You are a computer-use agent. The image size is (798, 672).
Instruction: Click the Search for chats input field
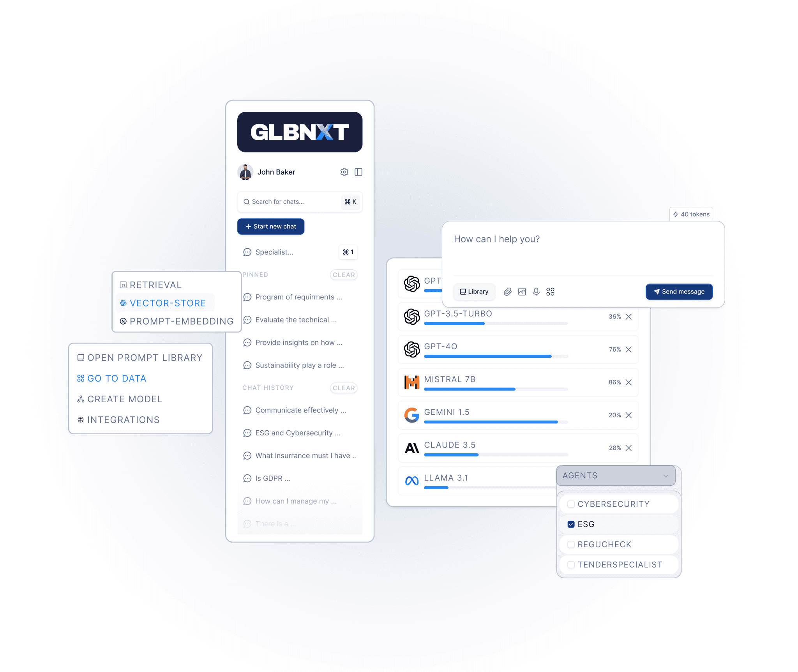coord(299,202)
